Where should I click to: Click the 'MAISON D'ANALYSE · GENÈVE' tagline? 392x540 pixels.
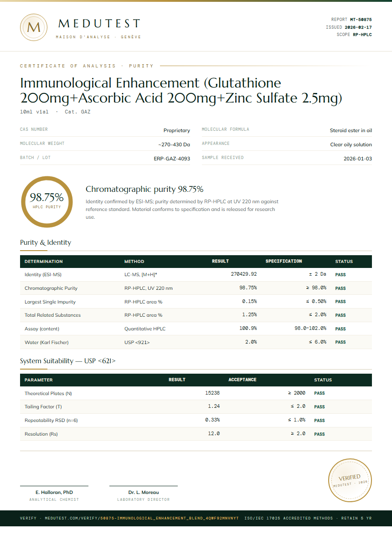click(x=98, y=37)
